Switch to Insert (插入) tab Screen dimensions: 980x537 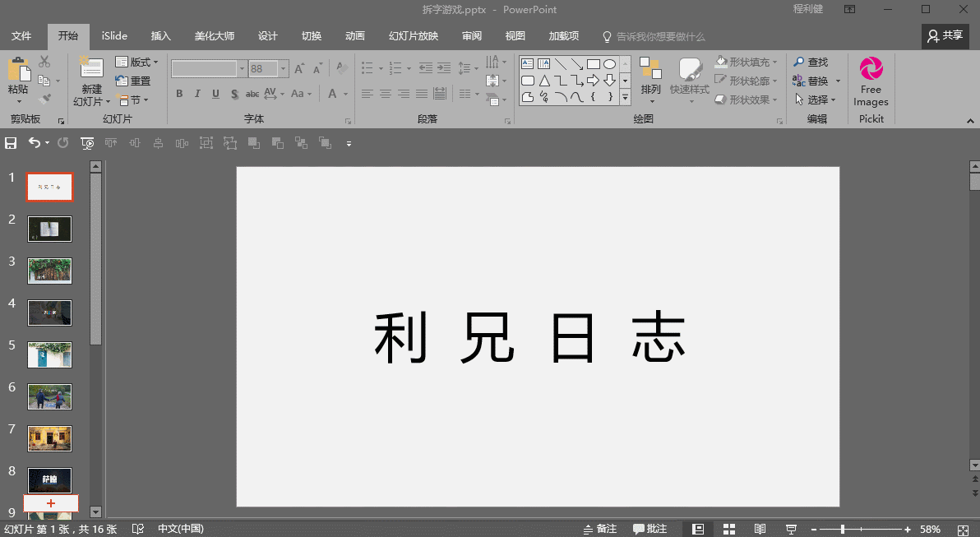point(160,35)
